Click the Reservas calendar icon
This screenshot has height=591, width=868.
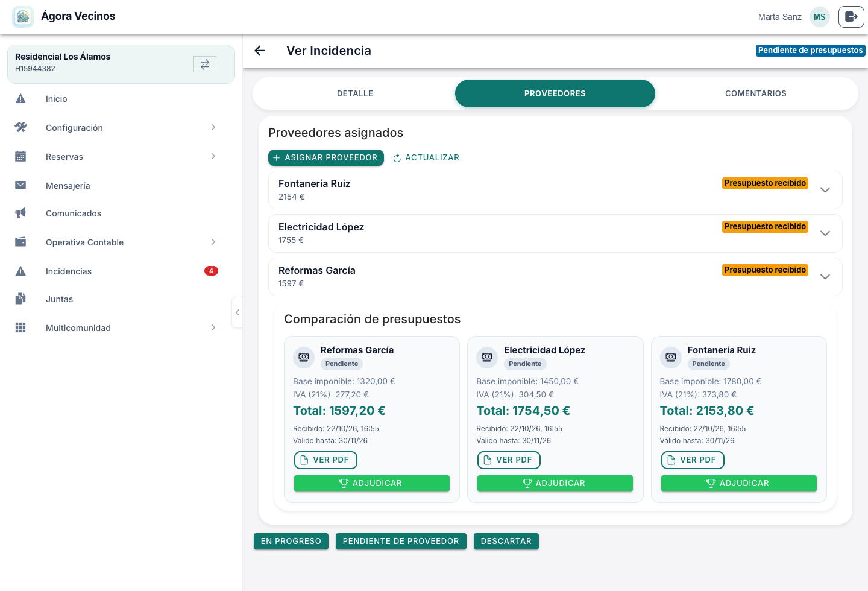(x=20, y=157)
